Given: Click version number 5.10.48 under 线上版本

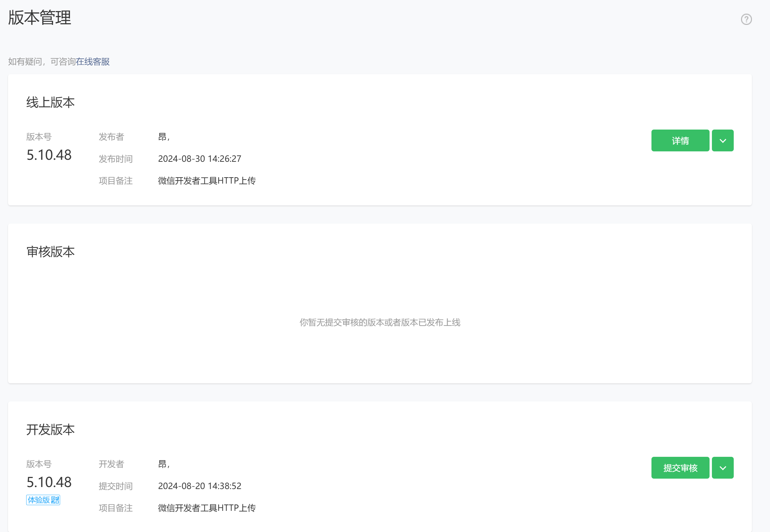Looking at the screenshot, I should [x=49, y=155].
